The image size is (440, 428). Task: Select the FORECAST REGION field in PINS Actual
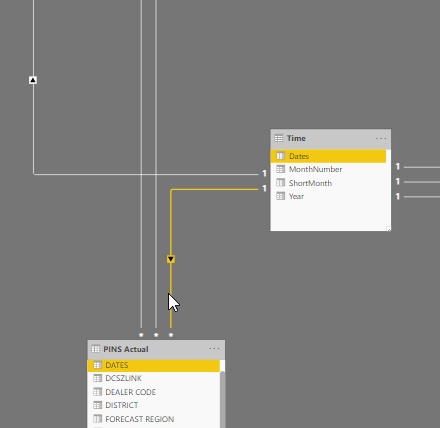tap(154, 419)
